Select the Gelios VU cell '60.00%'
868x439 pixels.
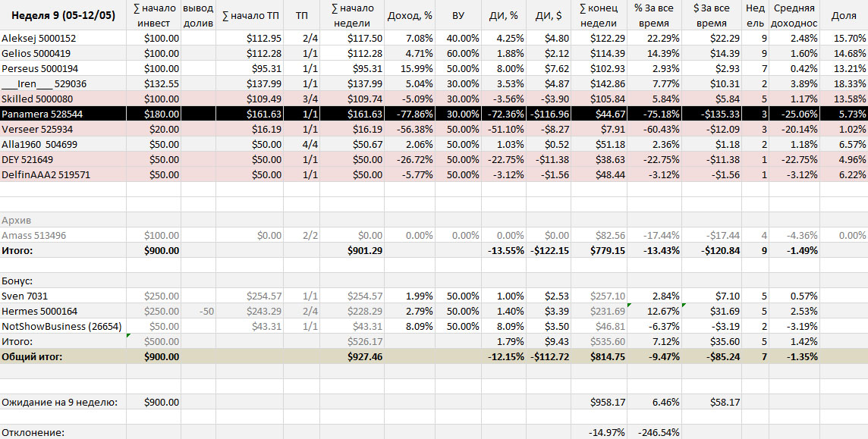(458, 54)
